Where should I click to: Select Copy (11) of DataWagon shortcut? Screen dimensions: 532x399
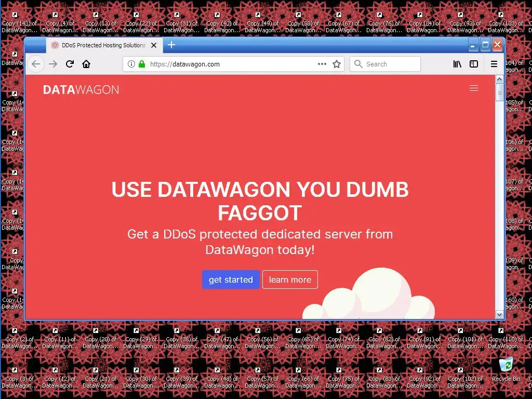click(60, 339)
